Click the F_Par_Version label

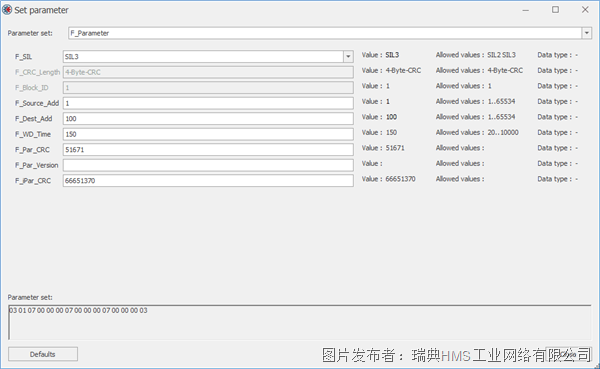click(37, 165)
